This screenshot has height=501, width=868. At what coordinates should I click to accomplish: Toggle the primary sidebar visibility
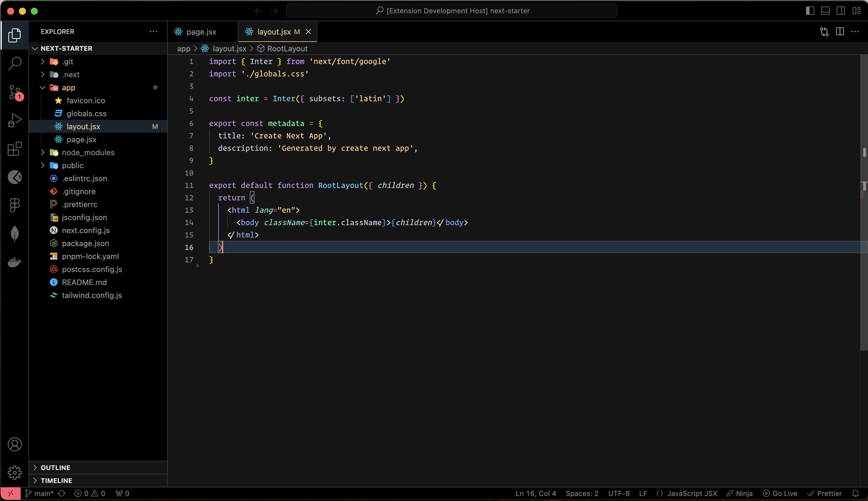(810, 11)
